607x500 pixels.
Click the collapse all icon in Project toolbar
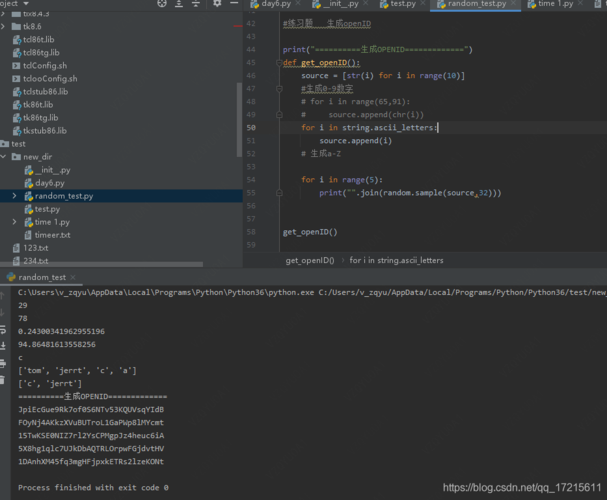tap(196, 3)
